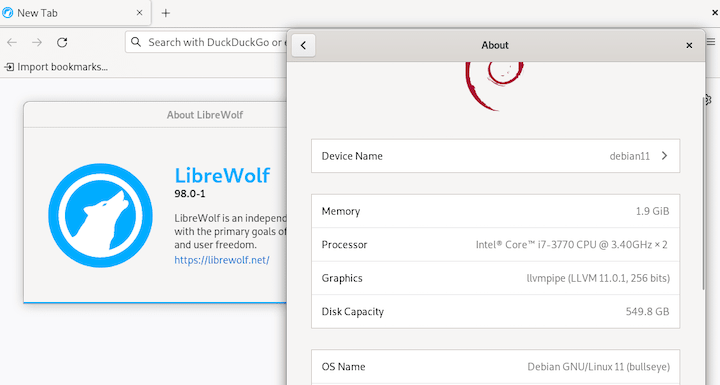Click the 549.8 GB disk value
The height and width of the screenshot is (385, 720).
pyautogui.click(x=647, y=312)
